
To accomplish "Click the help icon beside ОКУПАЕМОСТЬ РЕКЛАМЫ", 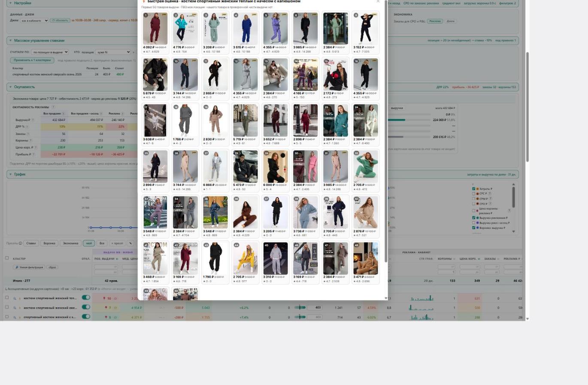I will click(x=54, y=107).
